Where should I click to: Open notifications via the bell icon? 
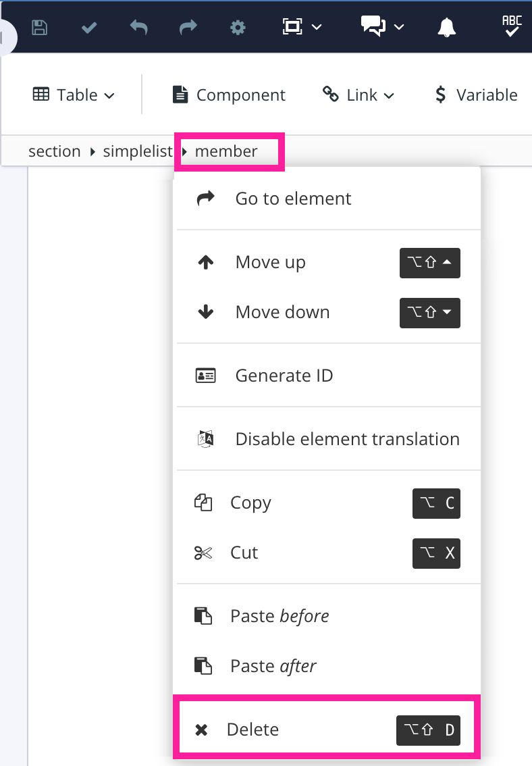coord(446,27)
